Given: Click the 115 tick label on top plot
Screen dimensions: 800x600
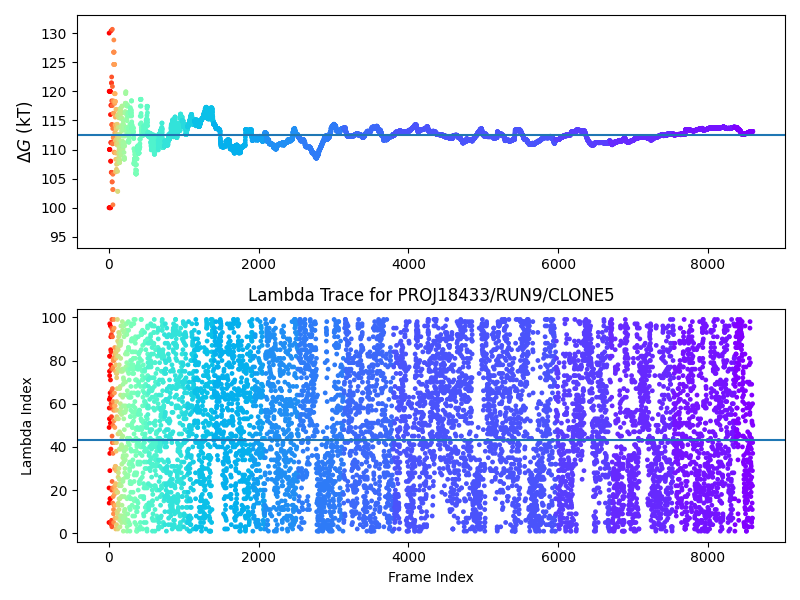Looking at the screenshot, I should 54,121.
